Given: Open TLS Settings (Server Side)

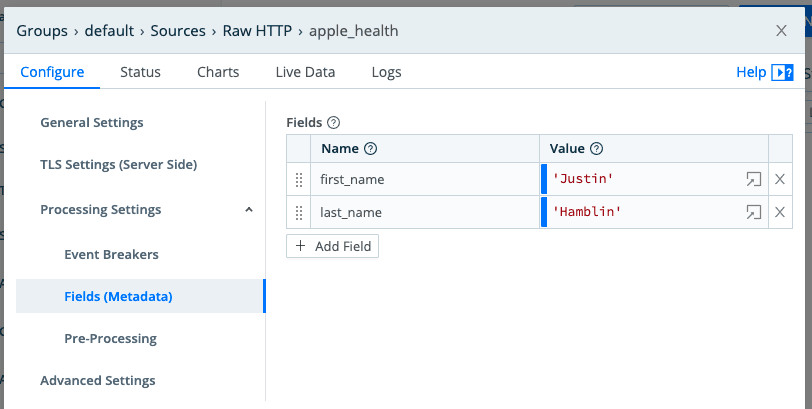Looking at the screenshot, I should 118,164.
